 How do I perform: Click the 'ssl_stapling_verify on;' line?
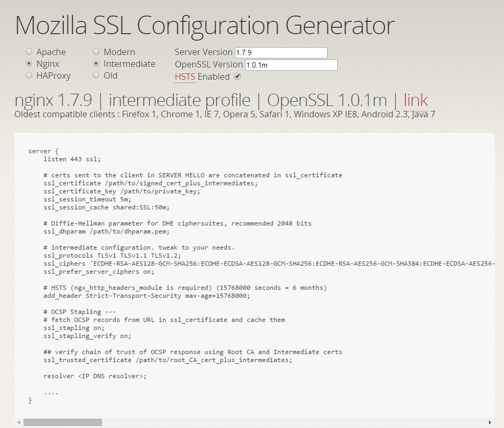point(87,336)
